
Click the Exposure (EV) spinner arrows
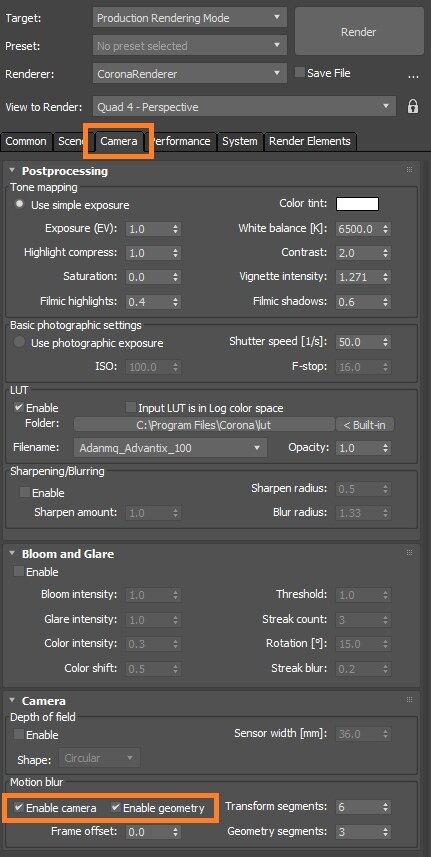pyautogui.click(x=175, y=229)
